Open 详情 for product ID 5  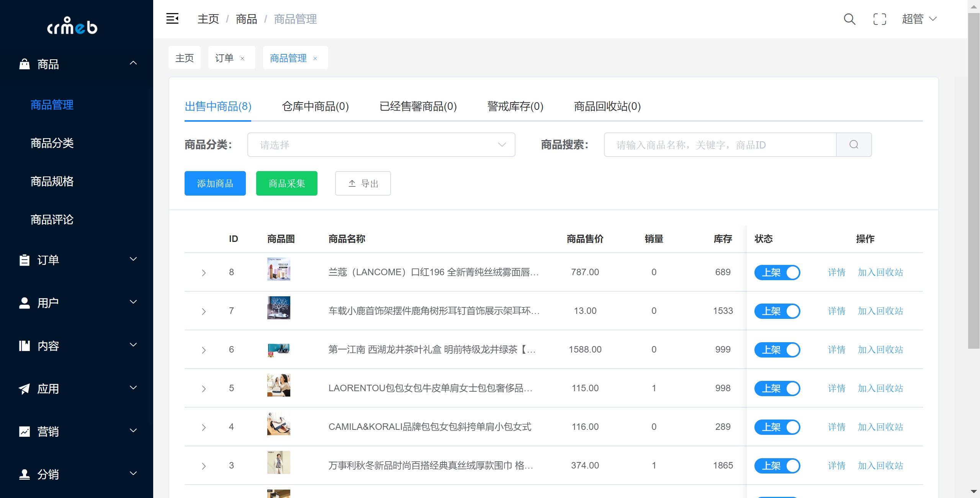(836, 388)
